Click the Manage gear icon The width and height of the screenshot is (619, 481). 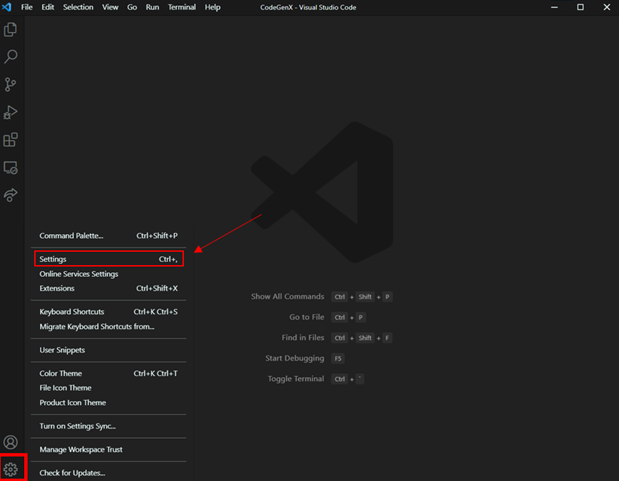(x=11, y=470)
